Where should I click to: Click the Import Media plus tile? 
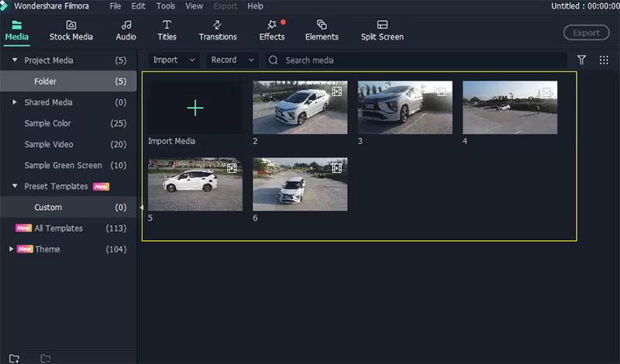tap(195, 108)
